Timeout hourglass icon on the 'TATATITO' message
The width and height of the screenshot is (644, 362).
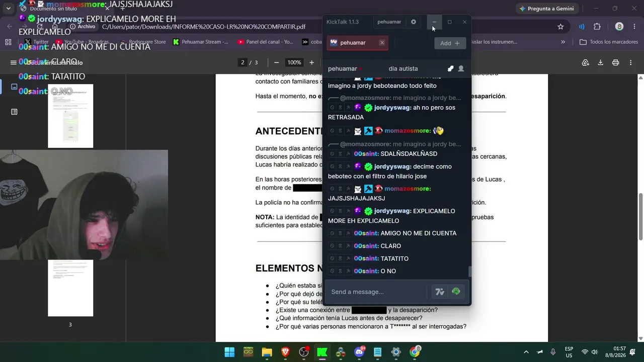pyautogui.click(x=340, y=258)
